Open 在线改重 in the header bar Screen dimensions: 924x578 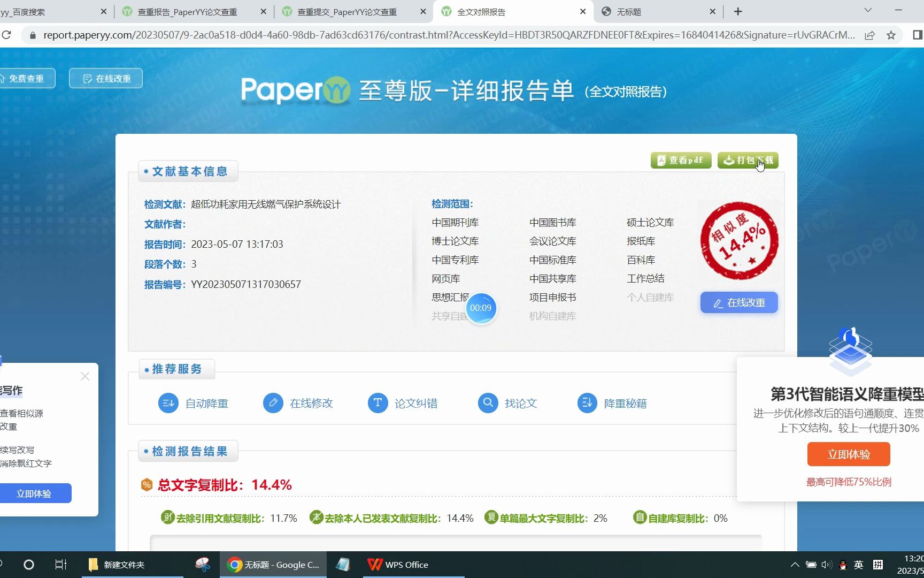(x=106, y=78)
